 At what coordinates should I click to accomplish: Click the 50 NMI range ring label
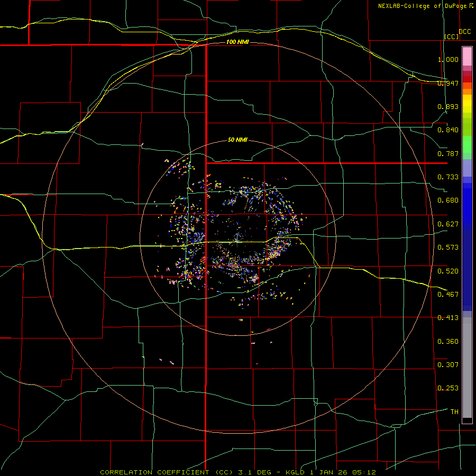pos(237,140)
